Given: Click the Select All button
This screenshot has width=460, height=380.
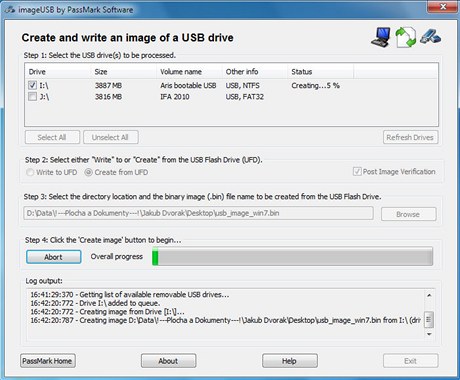Looking at the screenshot, I should coord(52,137).
